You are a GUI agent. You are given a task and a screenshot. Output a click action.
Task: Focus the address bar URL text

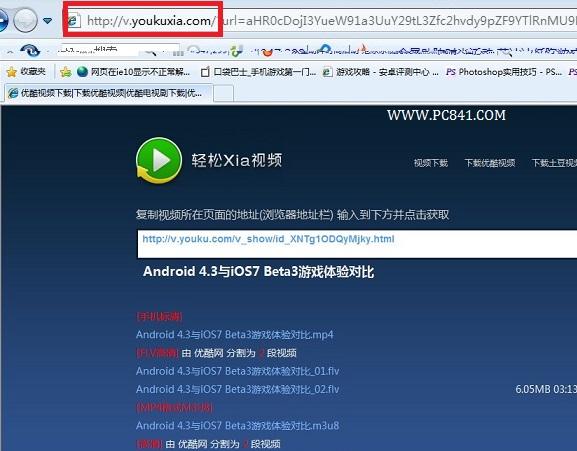coord(331,21)
